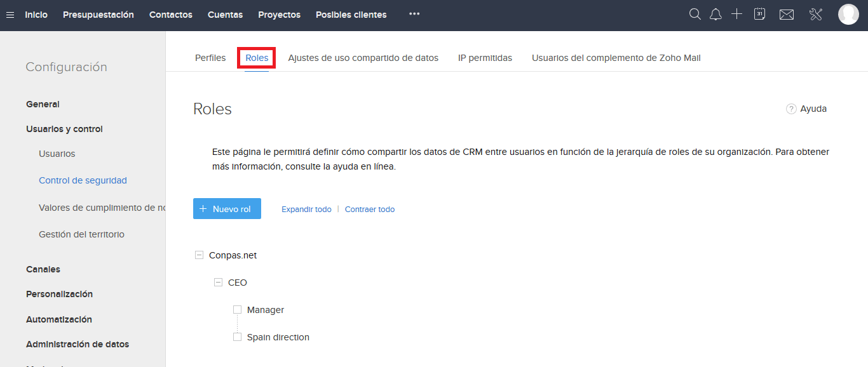Collapse the CEO role branch
Image resolution: width=868 pixels, height=367 pixels.
click(x=218, y=282)
